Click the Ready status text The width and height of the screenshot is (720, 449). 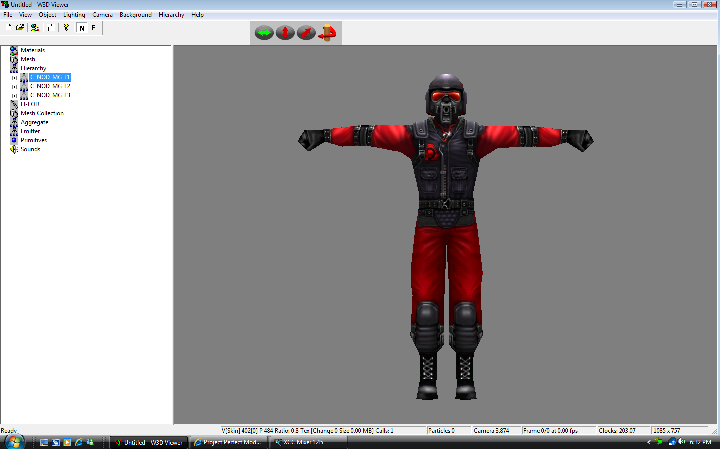click(9, 431)
